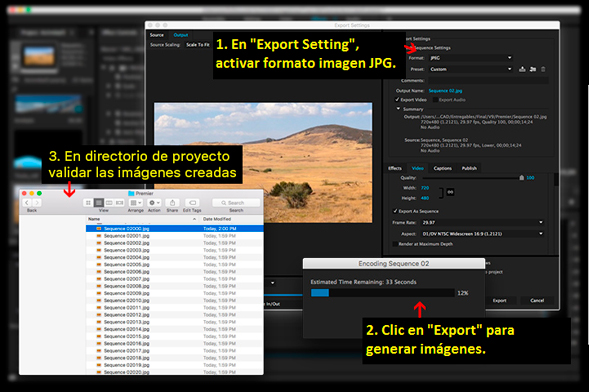Toggle Export As Sequence checkbox
The image size is (589, 392).
tap(395, 211)
